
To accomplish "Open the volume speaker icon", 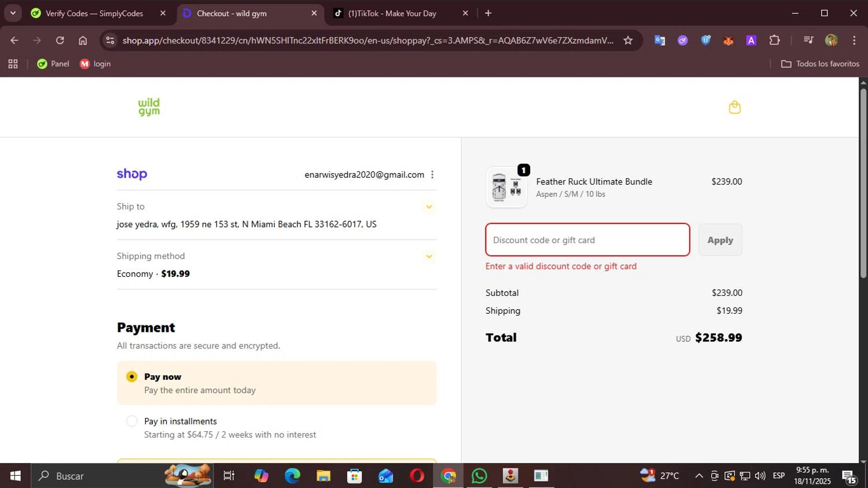I will (x=760, y=476).
